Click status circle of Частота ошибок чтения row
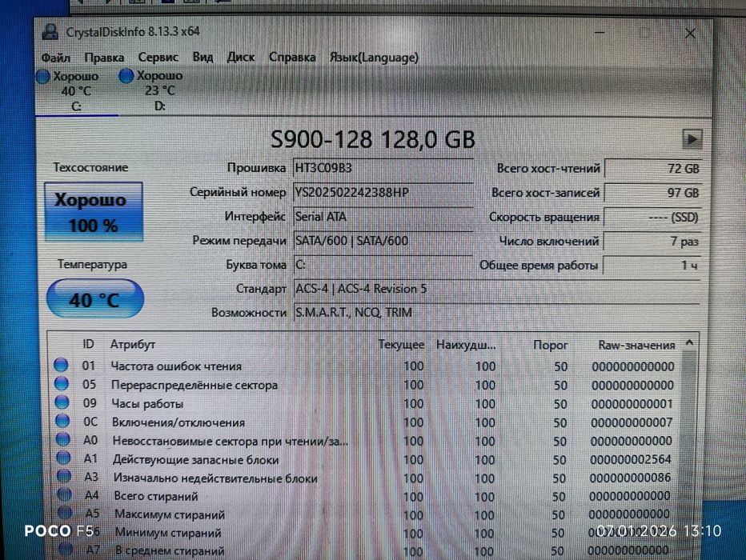 (61, 365)
